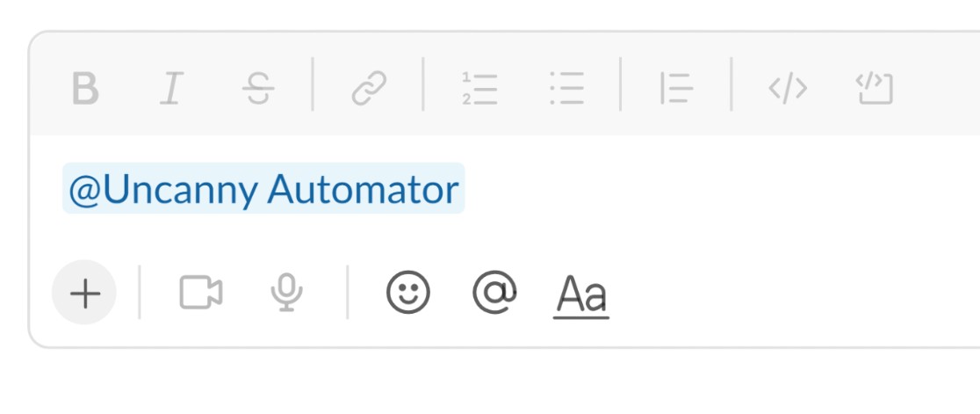Toggle italic text formatting
The height and width of the screenshot is (414, 980).
pyautogui.click(x=171, y=88)
